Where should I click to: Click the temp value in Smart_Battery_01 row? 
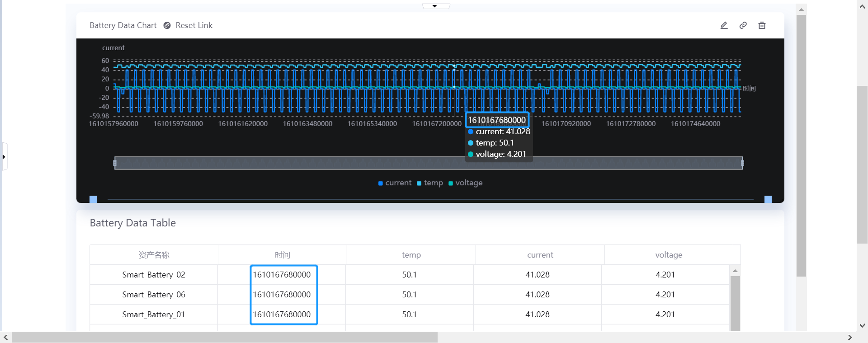[410, 315]
